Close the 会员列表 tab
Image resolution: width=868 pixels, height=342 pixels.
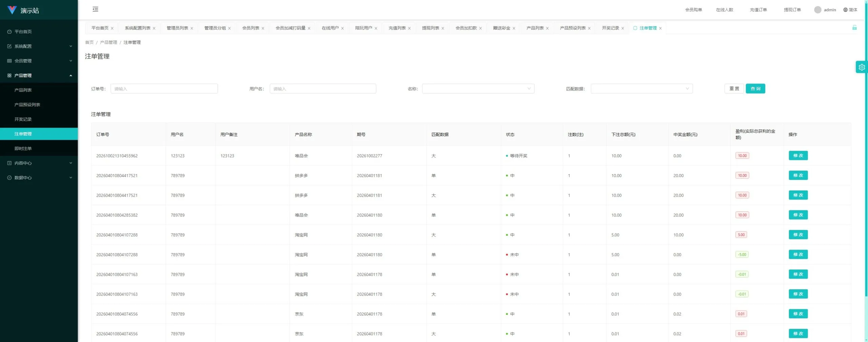pos(263,28)
